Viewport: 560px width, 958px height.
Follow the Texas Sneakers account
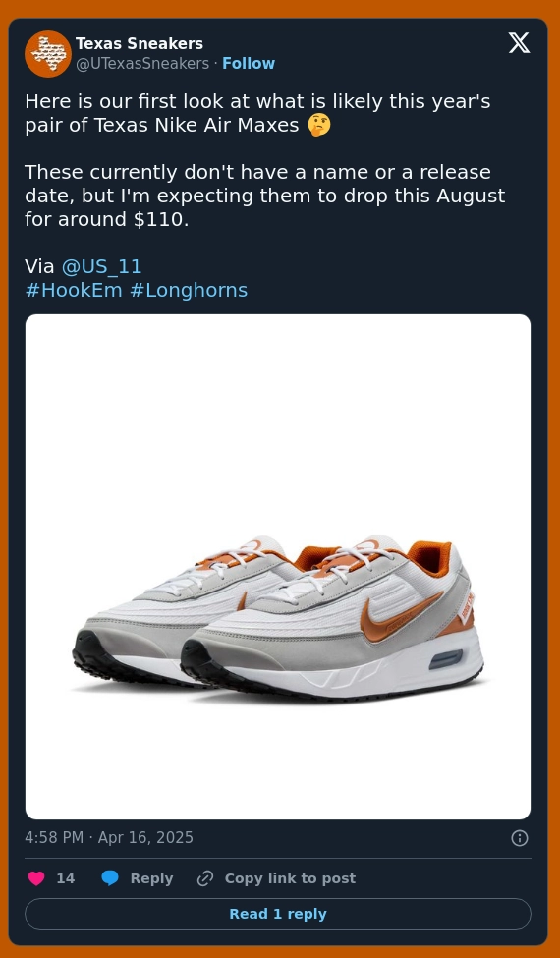[249, 64]
